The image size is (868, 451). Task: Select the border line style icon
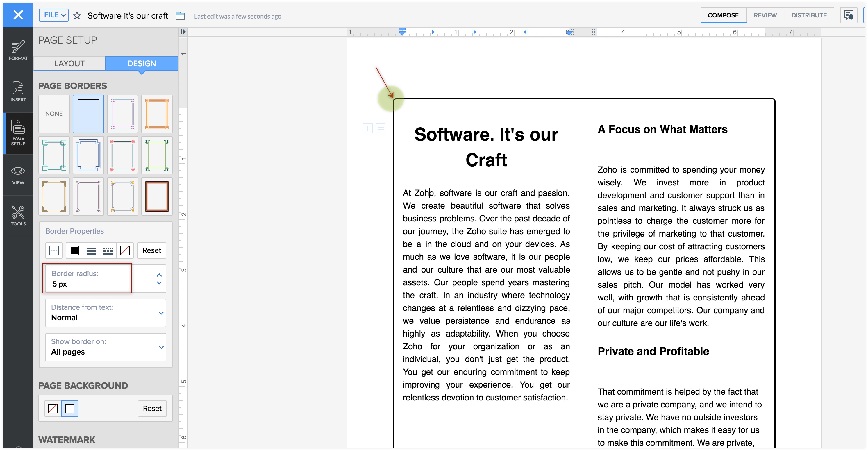[91, 250]
